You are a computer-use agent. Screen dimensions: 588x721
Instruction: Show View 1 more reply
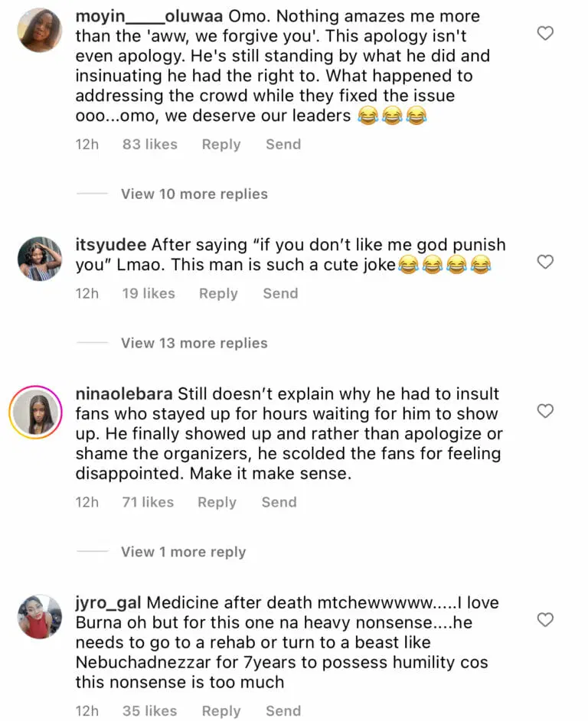pos(183,552)
